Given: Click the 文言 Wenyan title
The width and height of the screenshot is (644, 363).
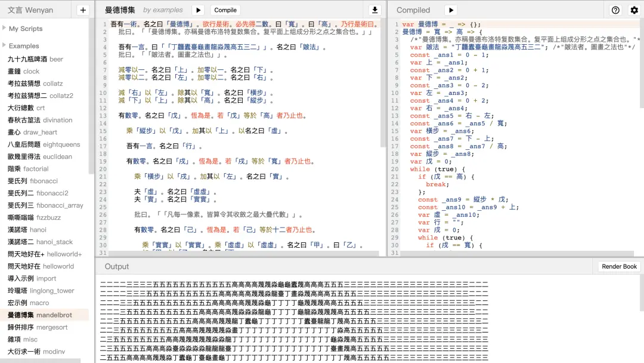Looking at the screenshot, I should point(30,10).
